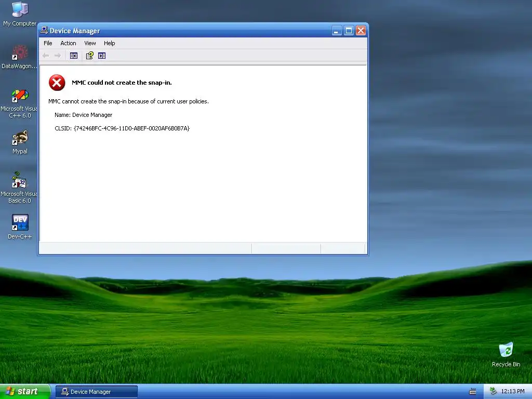Screen dimensions: 532x399
Task: Open the View menu
Action: coord(90,43)
